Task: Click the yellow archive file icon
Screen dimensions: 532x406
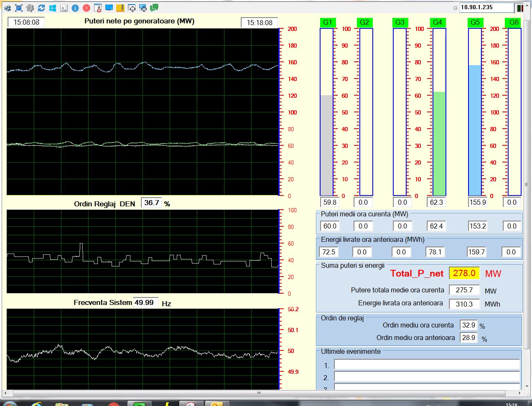Action: point(120,8)
